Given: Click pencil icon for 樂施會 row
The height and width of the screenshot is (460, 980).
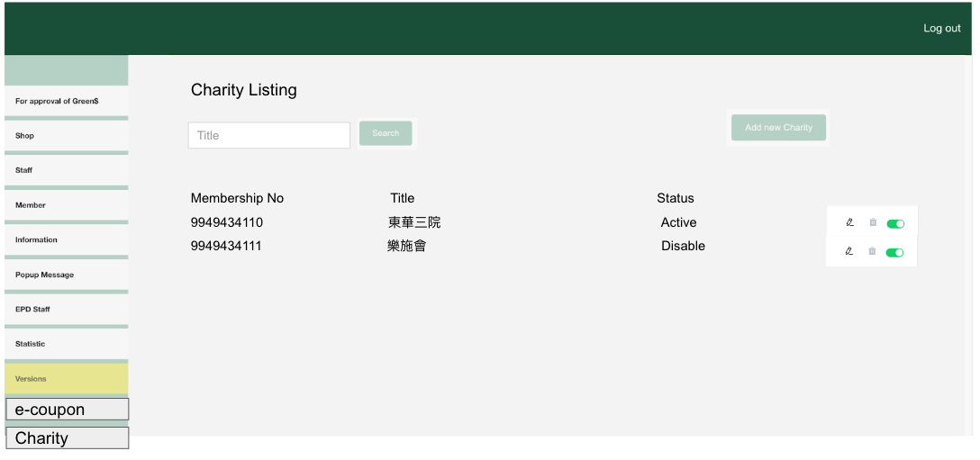Looking at the screenshot, I should (x=849, y=251).
